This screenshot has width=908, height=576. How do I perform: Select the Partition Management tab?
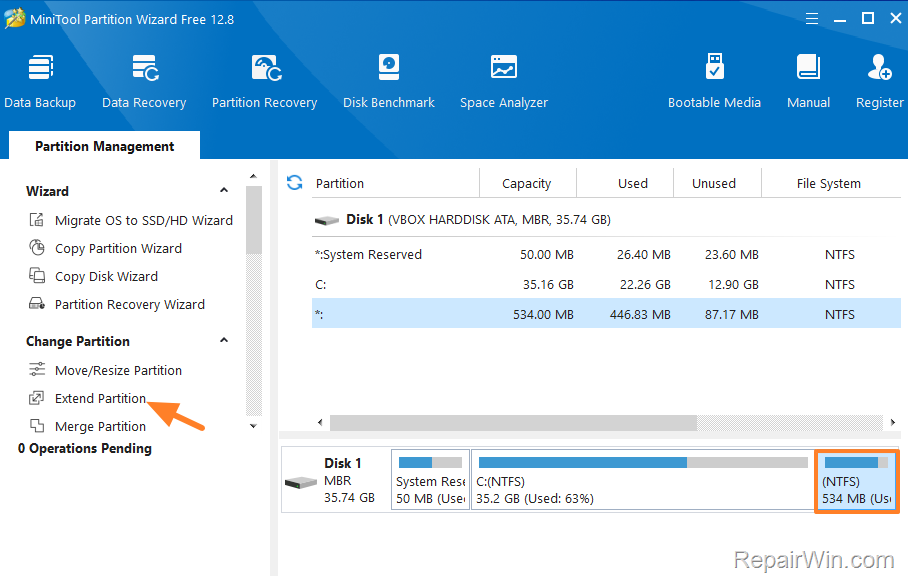pyautogui.click(x=104, y=146)
